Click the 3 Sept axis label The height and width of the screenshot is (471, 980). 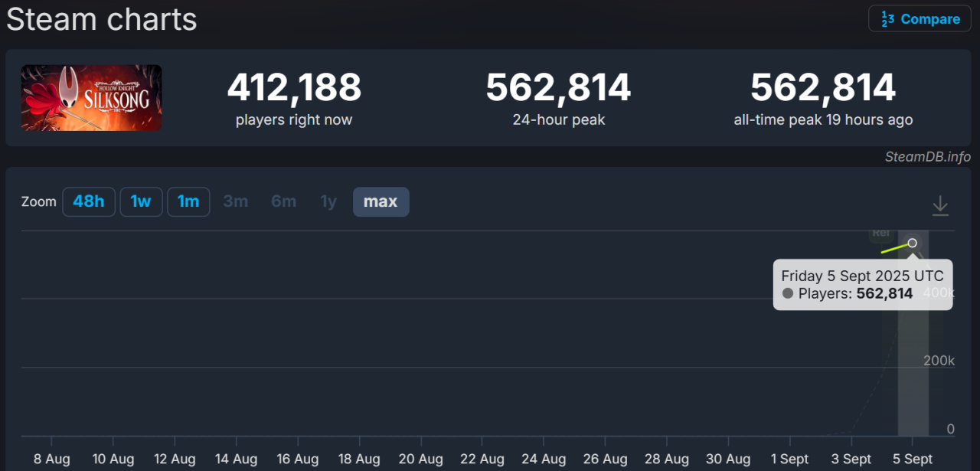[x=851, y=459]
